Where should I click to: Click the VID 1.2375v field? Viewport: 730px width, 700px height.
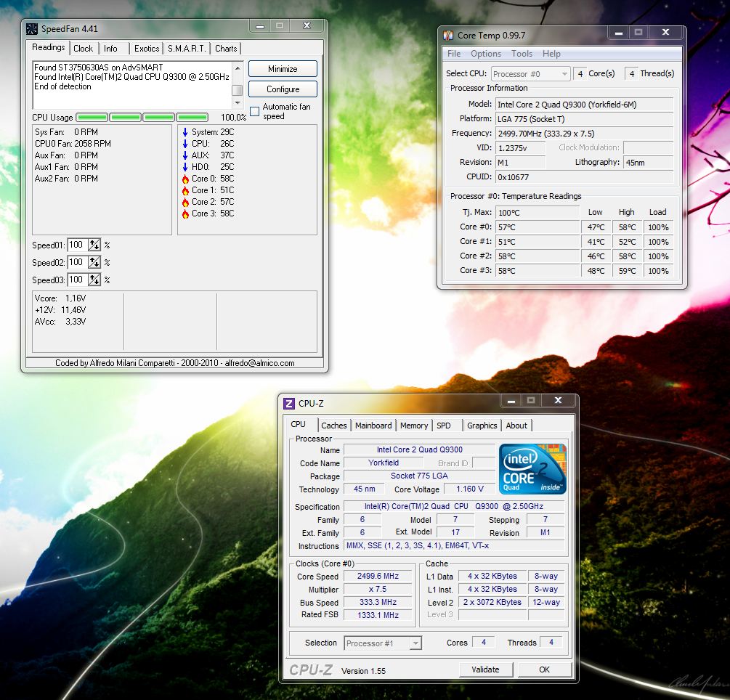520,148
